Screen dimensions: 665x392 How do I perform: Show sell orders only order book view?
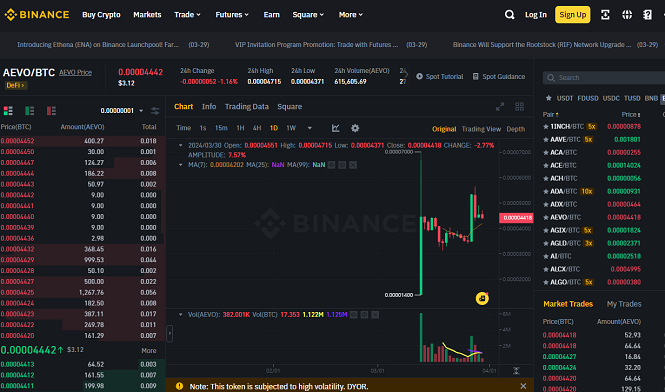[51, 111]
